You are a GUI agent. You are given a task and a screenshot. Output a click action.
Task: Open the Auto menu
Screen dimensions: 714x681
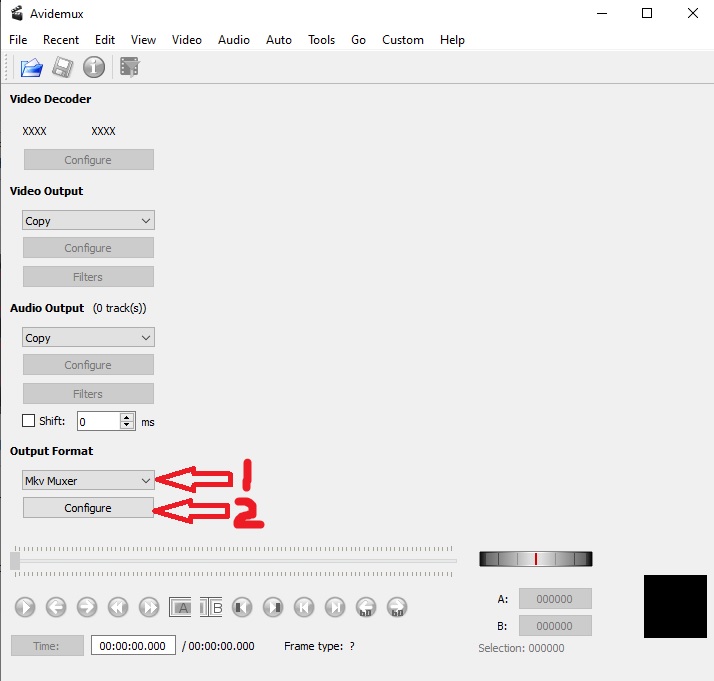[279, 40]
